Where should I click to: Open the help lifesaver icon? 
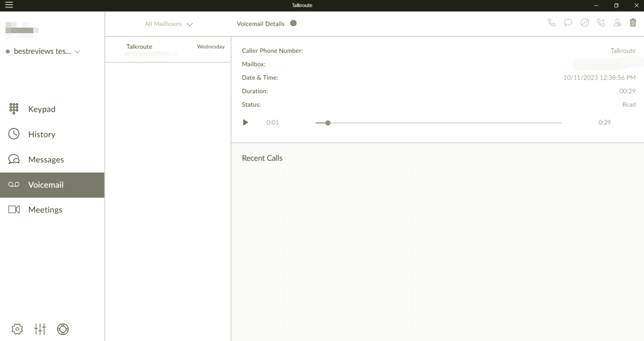(x=62, y=329)
